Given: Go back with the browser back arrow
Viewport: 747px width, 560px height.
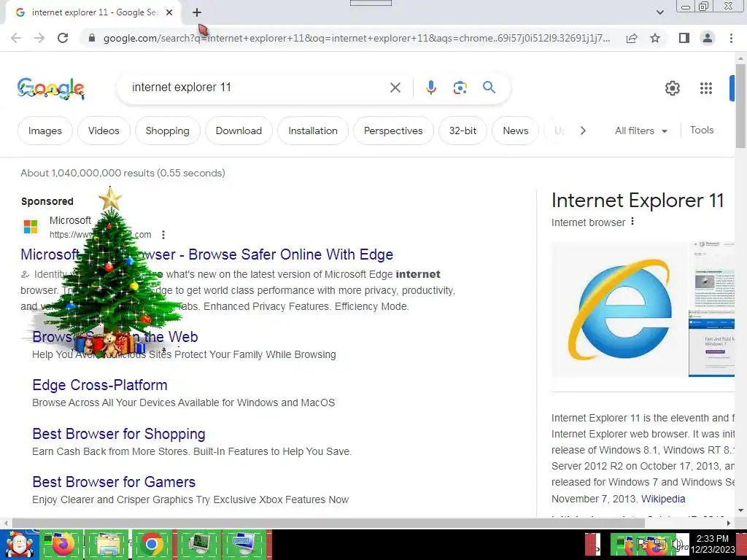Looking at the screenshot, I should [16, 38].
